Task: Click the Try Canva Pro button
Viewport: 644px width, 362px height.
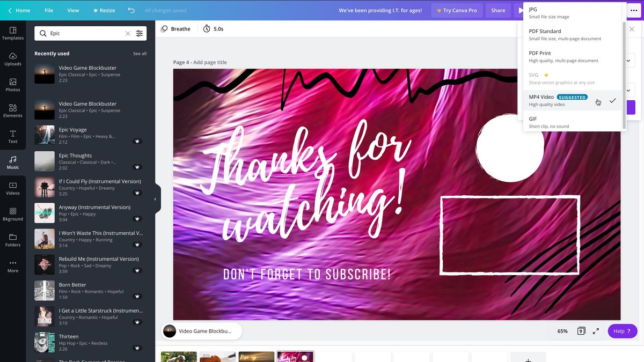Action: pyautogui.click(x=457, y=10)
